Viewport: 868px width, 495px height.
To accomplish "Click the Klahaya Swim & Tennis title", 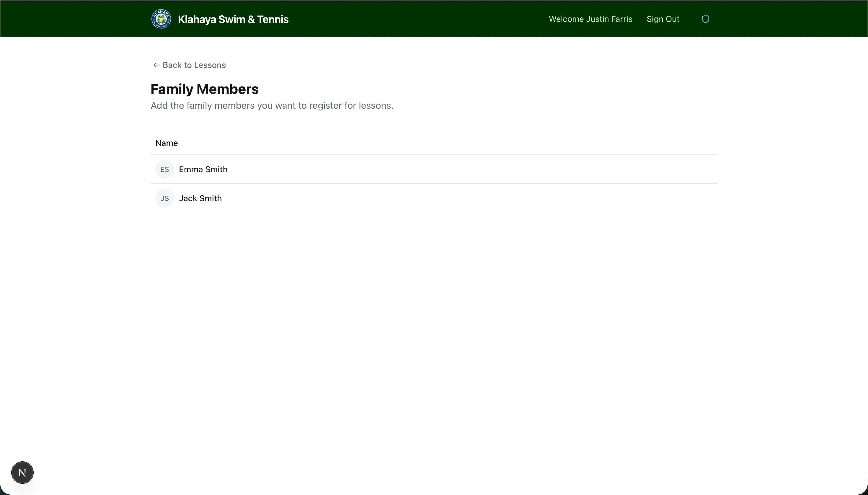I will pyautogui.click(x=233, y=19).
